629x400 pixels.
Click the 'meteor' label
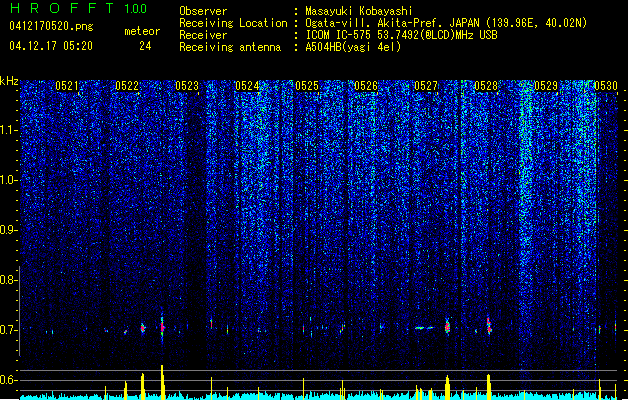[x=142, y=31]
